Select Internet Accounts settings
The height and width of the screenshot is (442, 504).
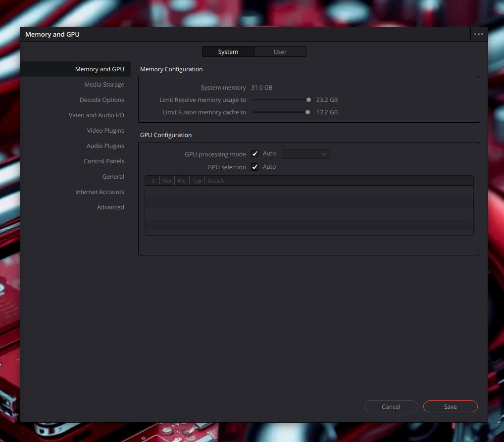[100, 192]
